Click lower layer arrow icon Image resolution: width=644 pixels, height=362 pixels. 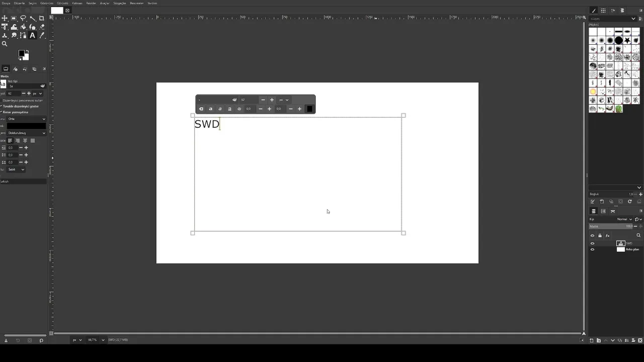(x=613, y=340)
